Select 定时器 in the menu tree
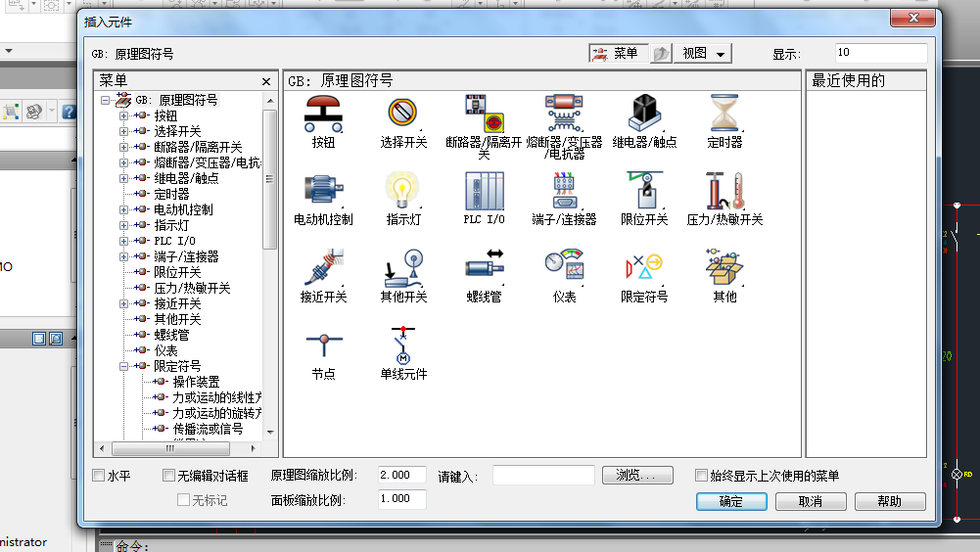Viewport: 980px width, 552px height. 171,194
